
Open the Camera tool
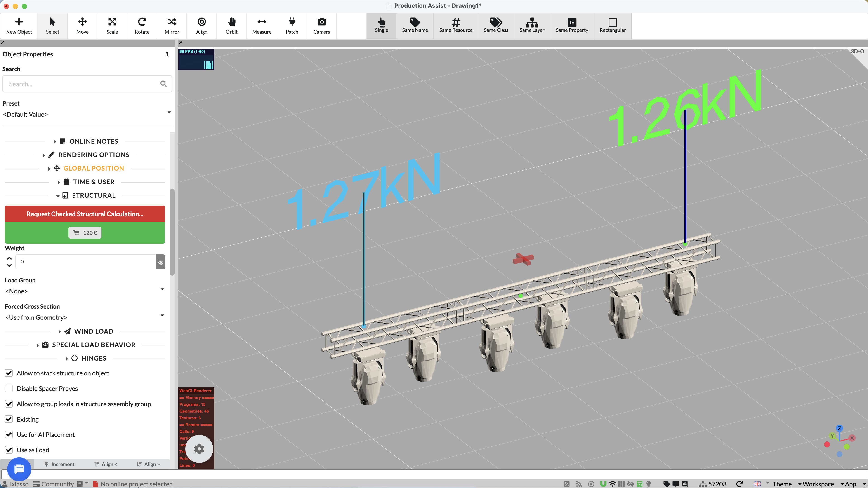321,26
